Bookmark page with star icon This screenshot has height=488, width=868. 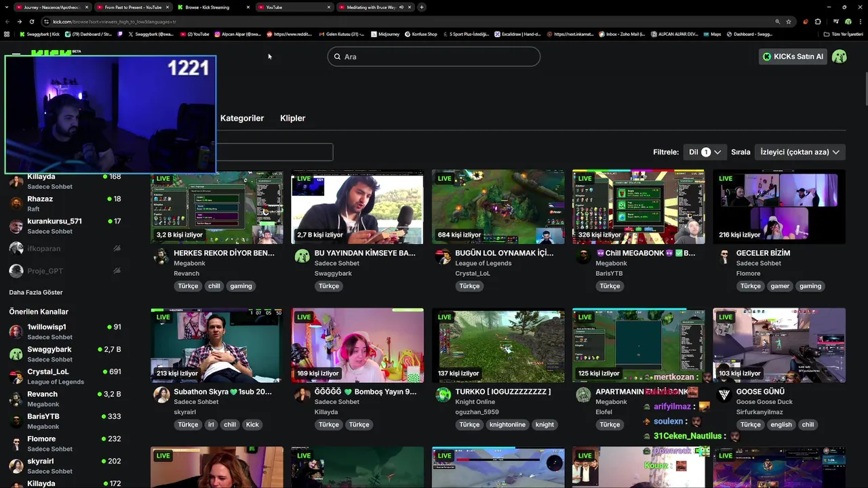(789, 21)
